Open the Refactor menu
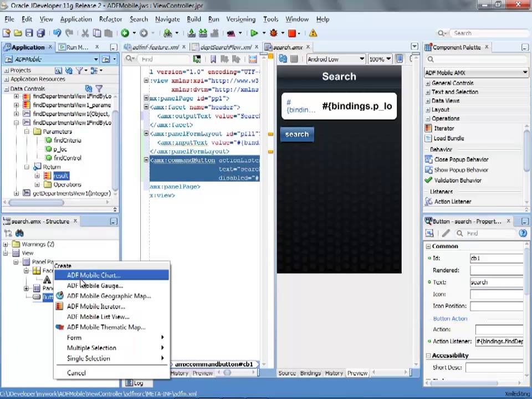This screenshot has width=532, height=399. (x=110, y=19)
